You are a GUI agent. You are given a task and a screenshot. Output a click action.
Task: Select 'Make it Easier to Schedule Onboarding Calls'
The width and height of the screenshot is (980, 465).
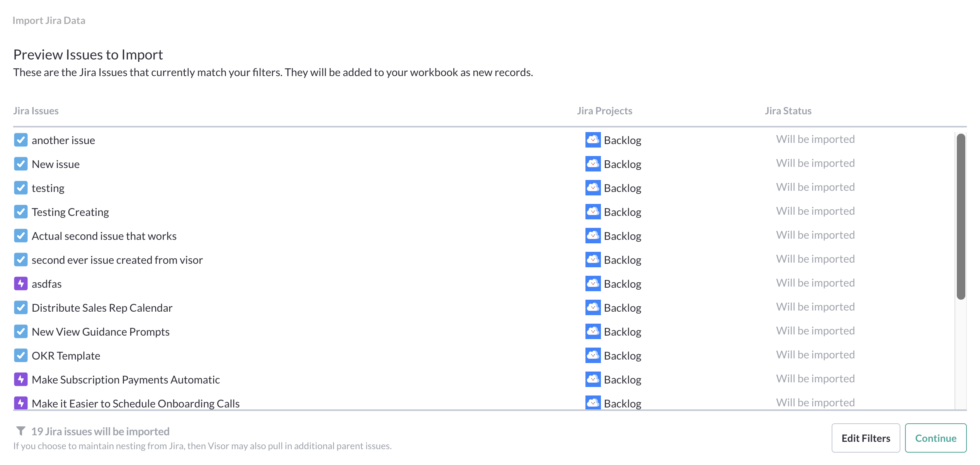[136, 404]
